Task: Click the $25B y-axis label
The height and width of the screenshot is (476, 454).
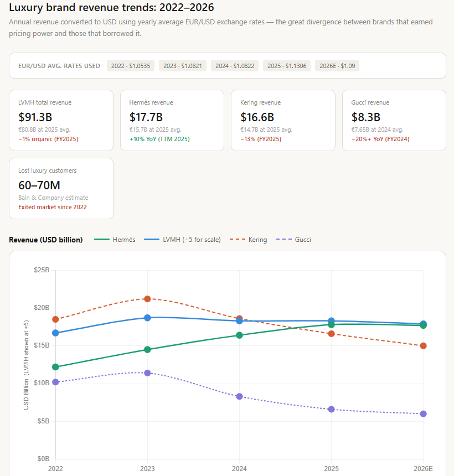Action: [x=42, y=270]
